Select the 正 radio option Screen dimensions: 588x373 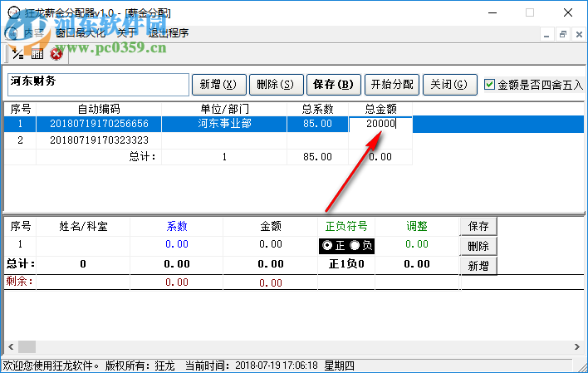[x=327, y=245]
